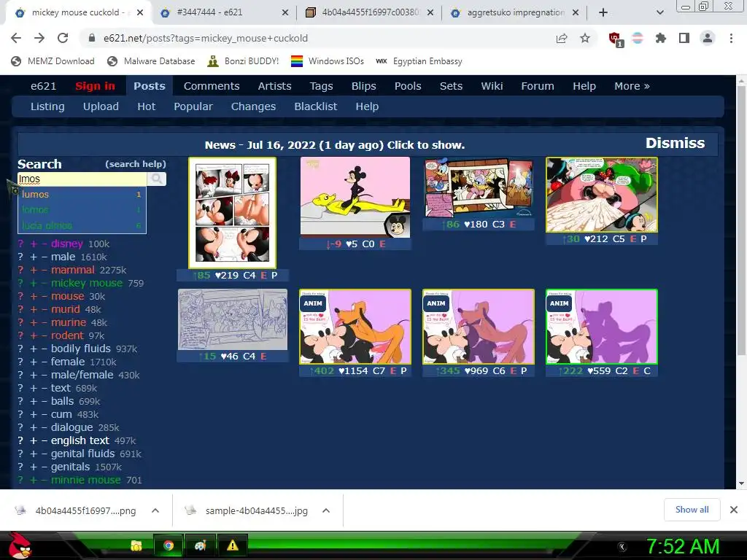The image size is (747, 560).
Task: Choose lucia olmos autocomplete suggestion
Action: tap(82, 225)
